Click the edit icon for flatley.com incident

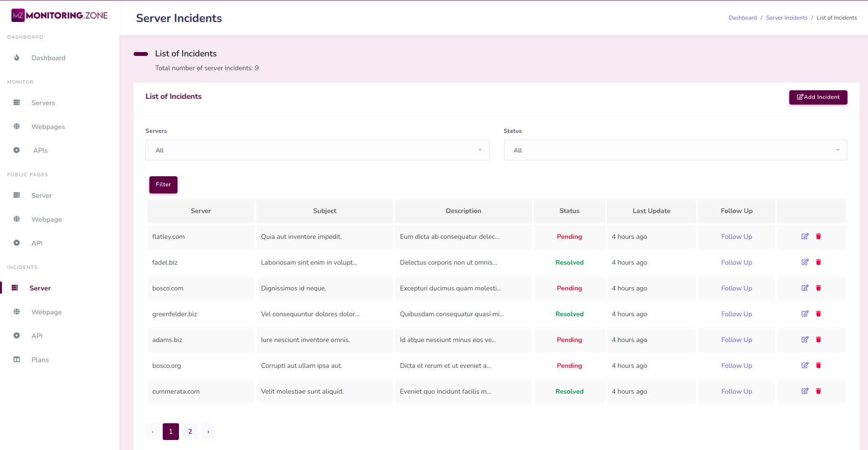coord(805,236)
